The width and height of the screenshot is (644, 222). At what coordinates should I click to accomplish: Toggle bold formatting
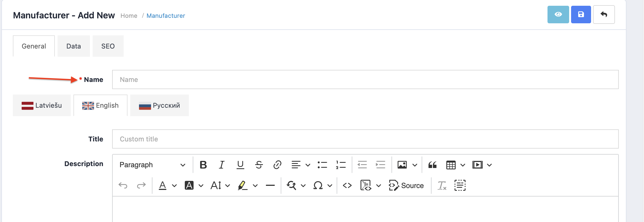[x=203, y=165]
